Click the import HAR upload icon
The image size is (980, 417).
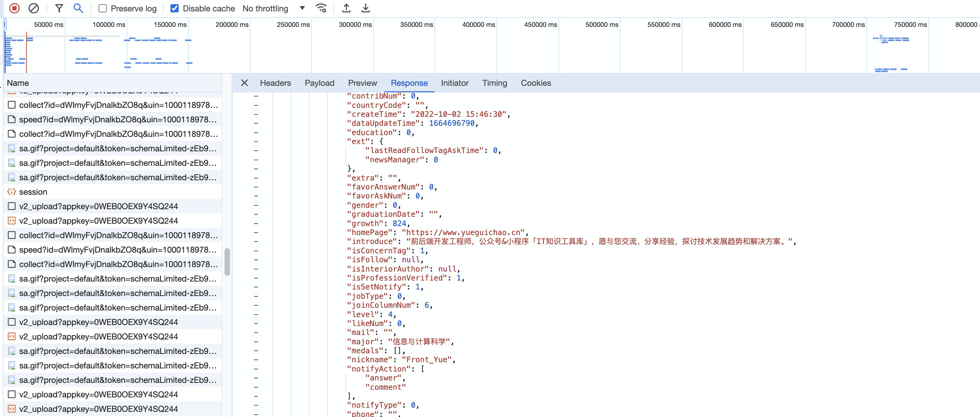pyautogui.click(x=346, y=8)
